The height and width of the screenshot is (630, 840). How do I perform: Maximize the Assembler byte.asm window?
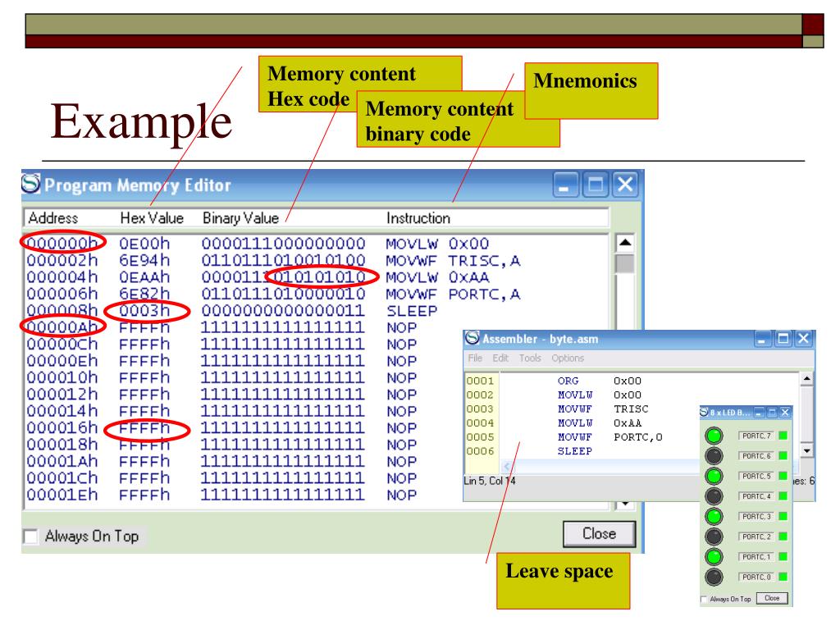point(783,339)
